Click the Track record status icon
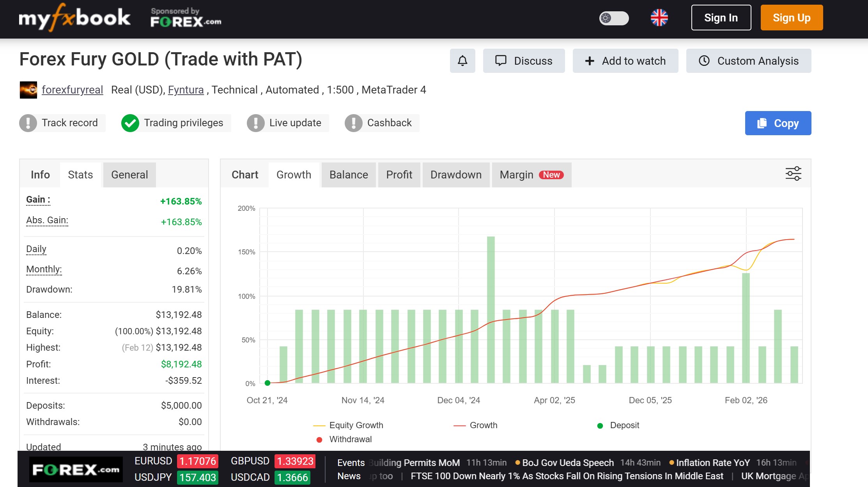The width and height of the screenshot is (868, 487). tap(28, 123)
